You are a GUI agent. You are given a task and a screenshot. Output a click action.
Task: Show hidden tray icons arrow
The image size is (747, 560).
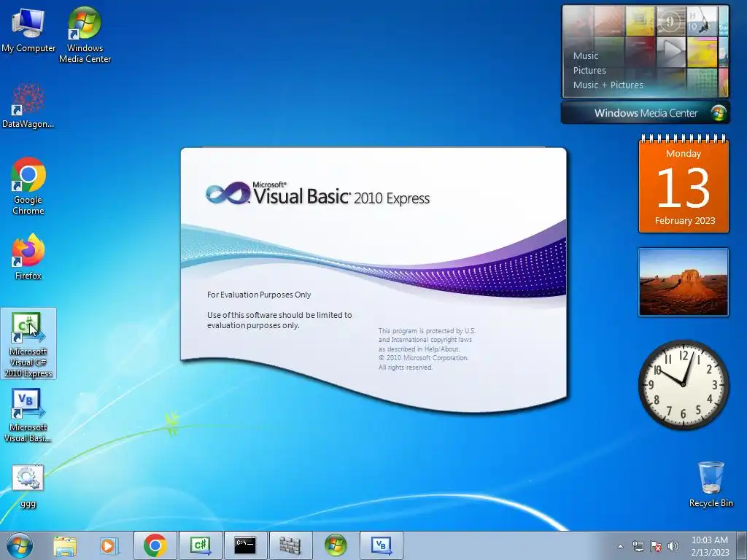tap(620, 546)
